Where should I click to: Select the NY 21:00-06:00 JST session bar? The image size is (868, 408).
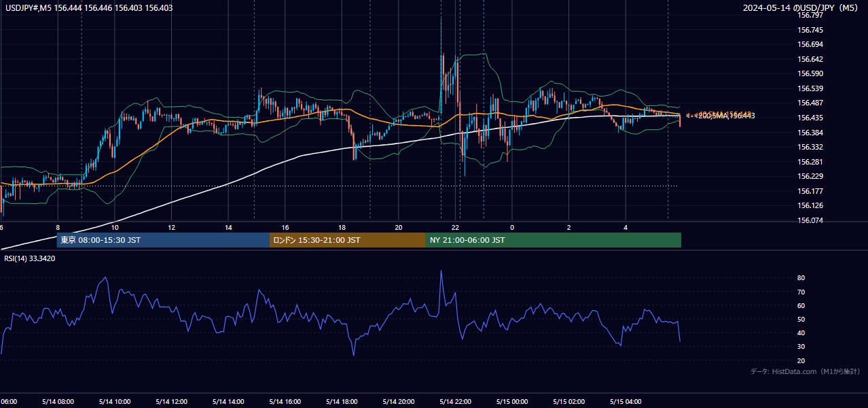[x=554, y=240]
